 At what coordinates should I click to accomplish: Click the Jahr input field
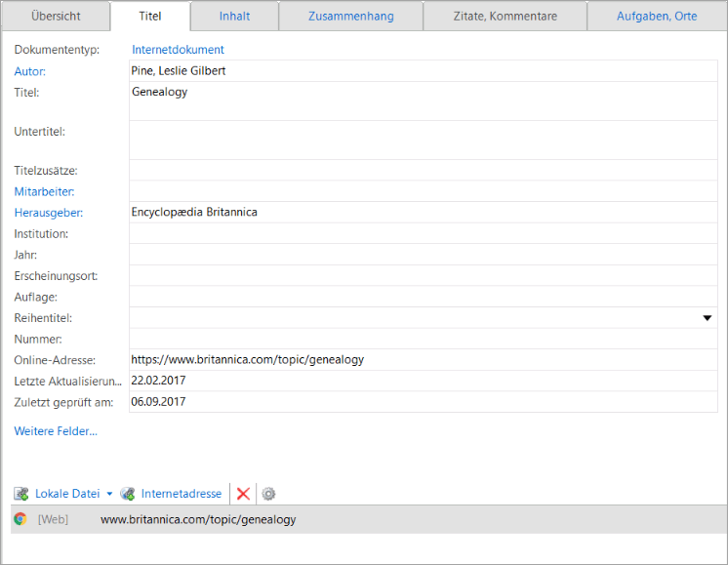click(424, 255)
